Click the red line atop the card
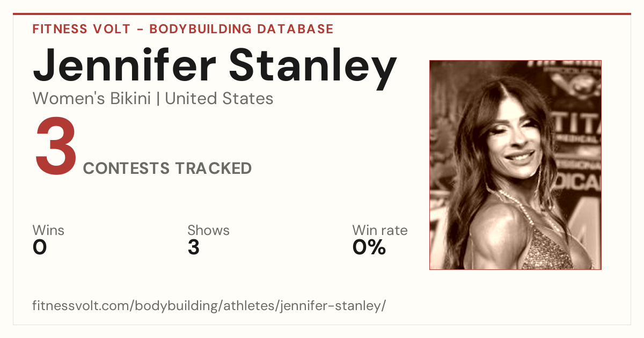Viewport: 644px width, 338px height. tap(322, 14)
